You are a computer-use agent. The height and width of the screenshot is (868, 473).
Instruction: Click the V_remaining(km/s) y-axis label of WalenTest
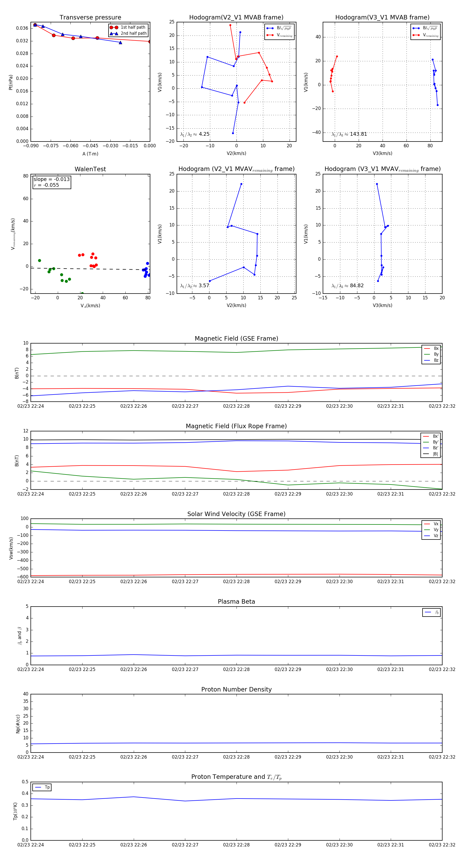pos(13,234)
